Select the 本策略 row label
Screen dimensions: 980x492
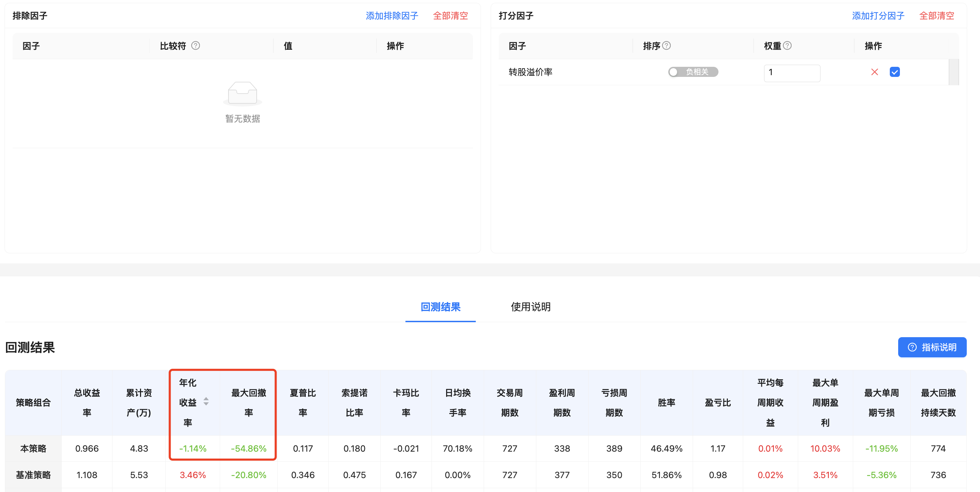pos(33,449)
